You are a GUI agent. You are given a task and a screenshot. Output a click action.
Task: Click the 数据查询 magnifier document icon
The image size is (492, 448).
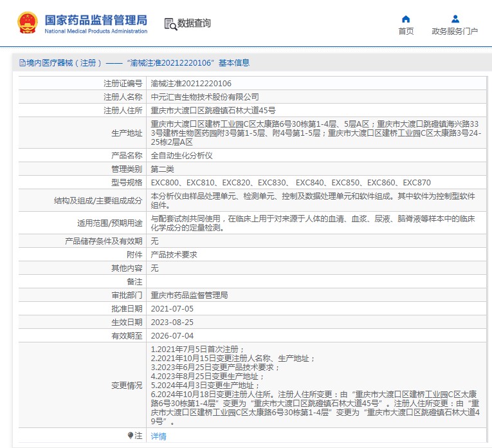coord(170,24)
